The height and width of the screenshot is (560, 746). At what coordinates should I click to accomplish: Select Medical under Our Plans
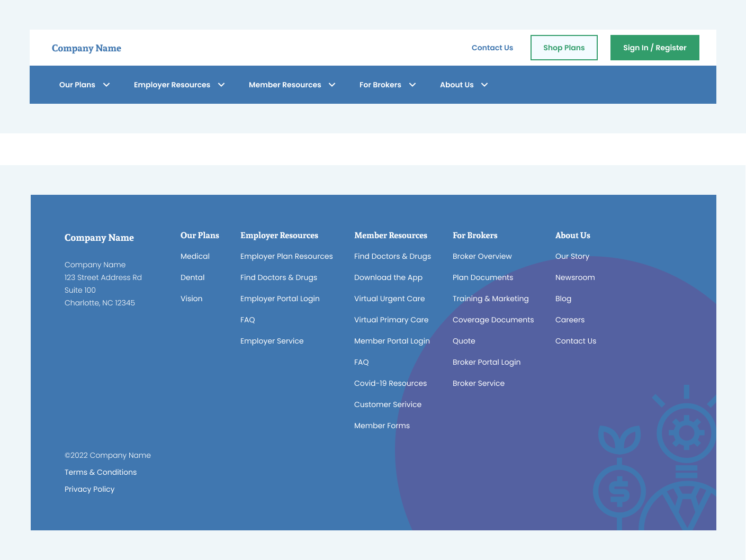[195, 256]
